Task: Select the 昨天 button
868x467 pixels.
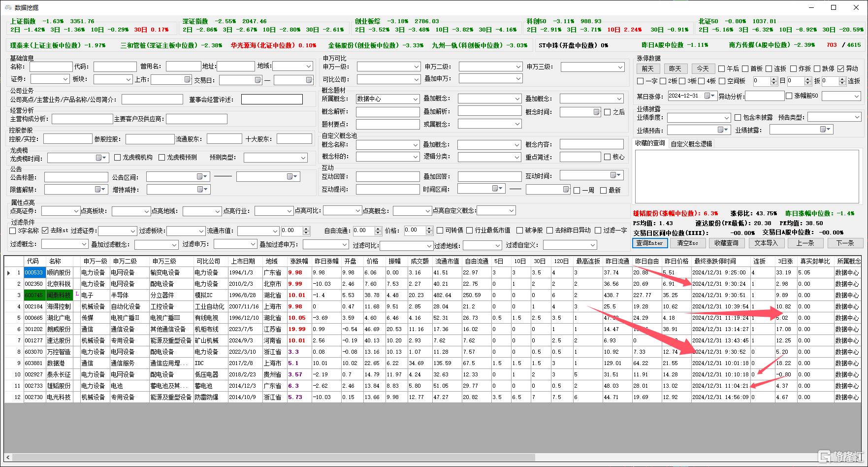Action: click(675, 69)
